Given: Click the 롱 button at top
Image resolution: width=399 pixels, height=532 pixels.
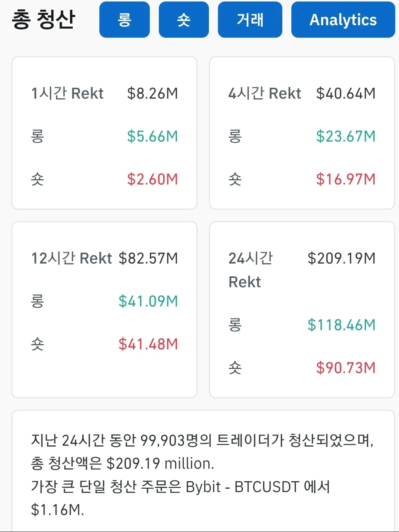Looking at the screenshot, I should tap(124, 20).
